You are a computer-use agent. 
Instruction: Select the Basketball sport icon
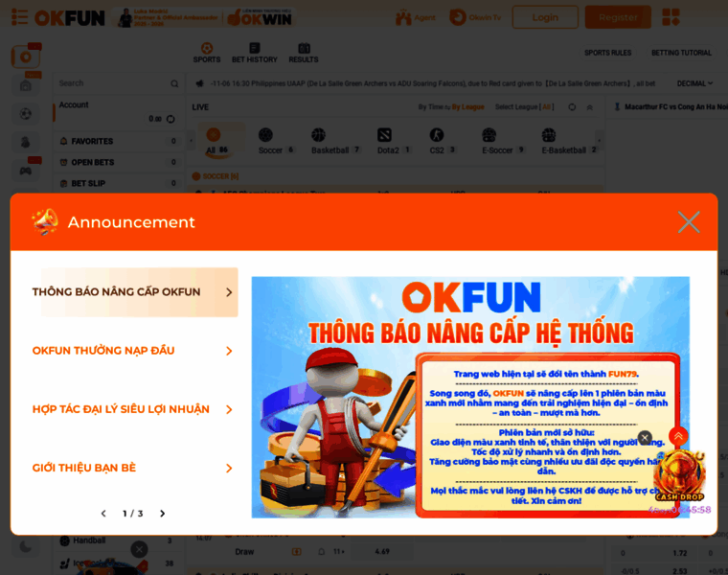coord(318,135)
